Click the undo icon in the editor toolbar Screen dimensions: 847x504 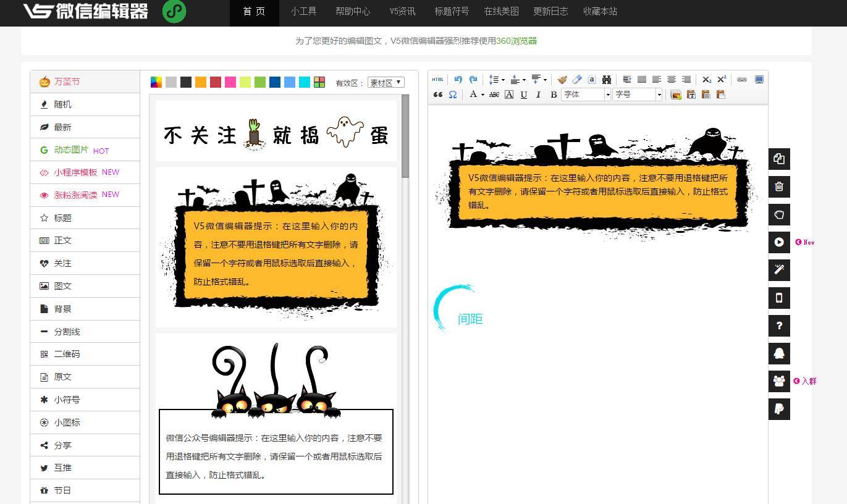point(458,79)
